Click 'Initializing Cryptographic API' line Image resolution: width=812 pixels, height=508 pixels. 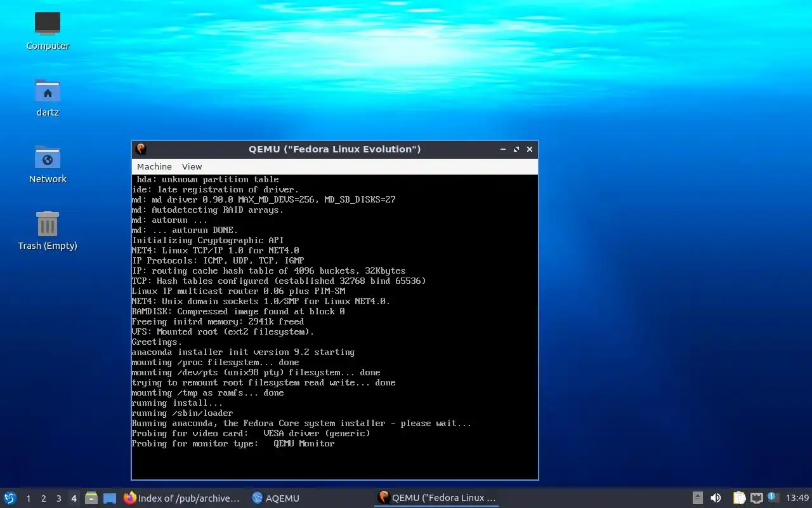pyautogui.click(x=207, y=240)
